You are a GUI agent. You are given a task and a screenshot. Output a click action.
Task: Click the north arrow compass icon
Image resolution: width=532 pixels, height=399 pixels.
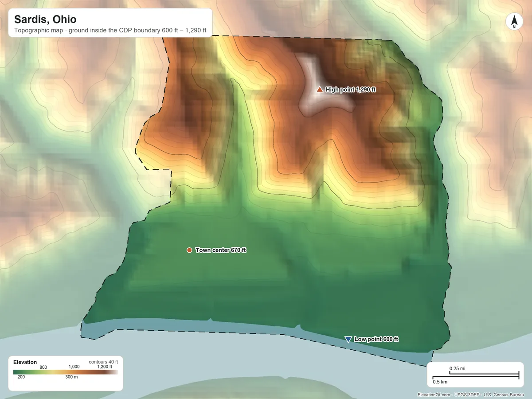coord(514,22)
